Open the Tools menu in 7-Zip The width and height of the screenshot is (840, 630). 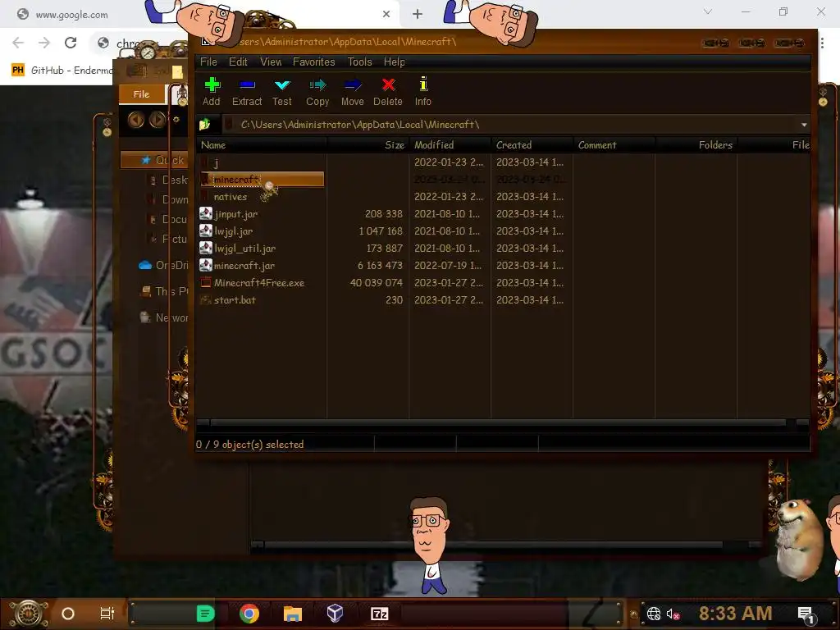pyautogui.click(x=359, y=62)
